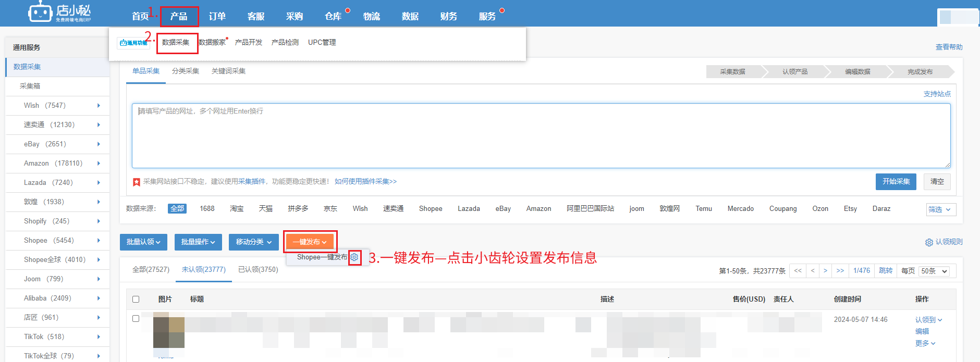Click the 开始采集 button
The width and height of the screenshot is (980, 362).
click(x=896, y=182)
